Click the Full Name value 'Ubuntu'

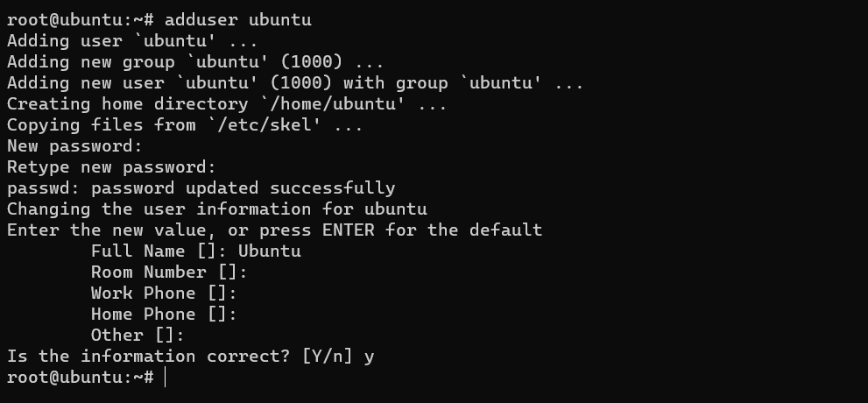click(270, 251)
